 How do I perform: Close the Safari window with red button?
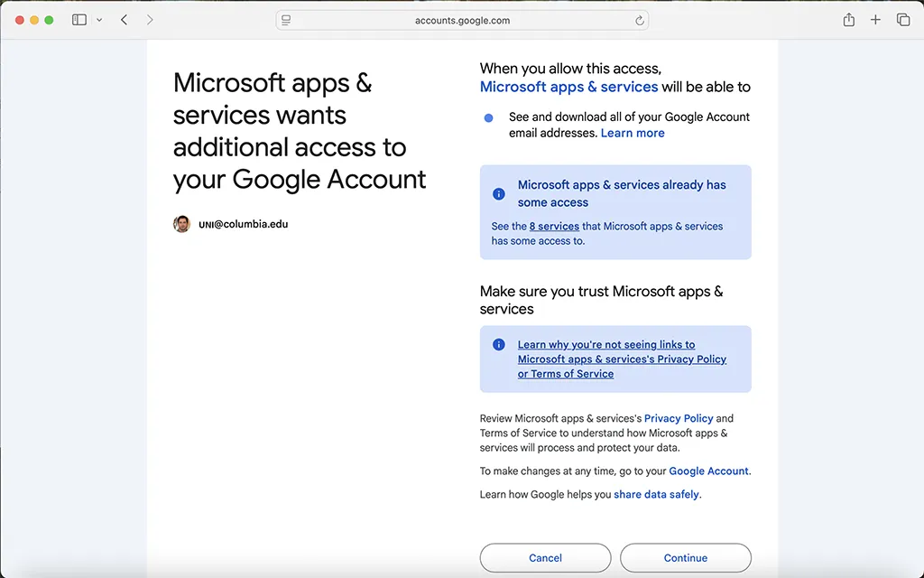coord(20,20)
